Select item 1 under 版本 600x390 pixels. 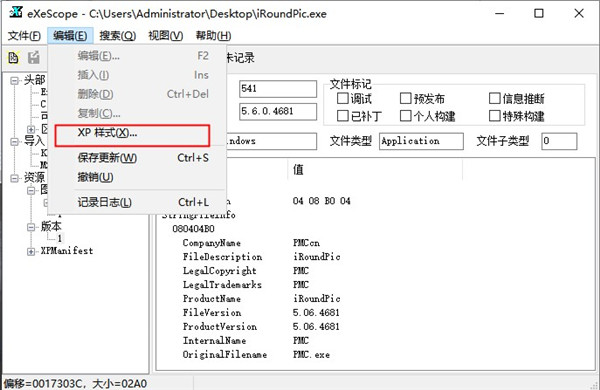pos(60,238)
